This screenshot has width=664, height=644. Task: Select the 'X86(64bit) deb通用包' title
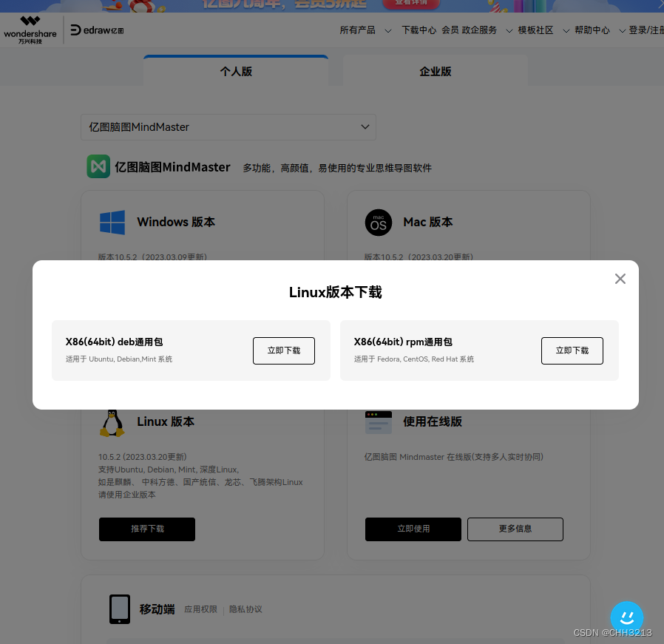[x=114, y=342]
